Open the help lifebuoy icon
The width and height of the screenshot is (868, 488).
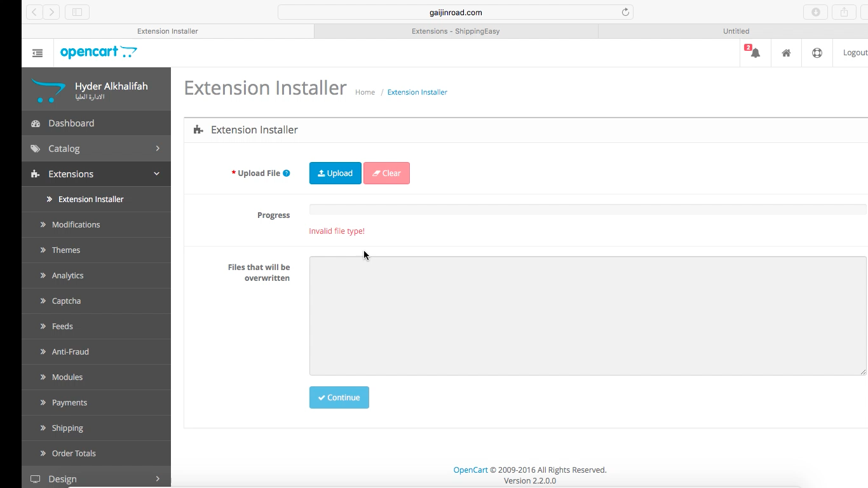pyautogui.click(x=817, y=53)
